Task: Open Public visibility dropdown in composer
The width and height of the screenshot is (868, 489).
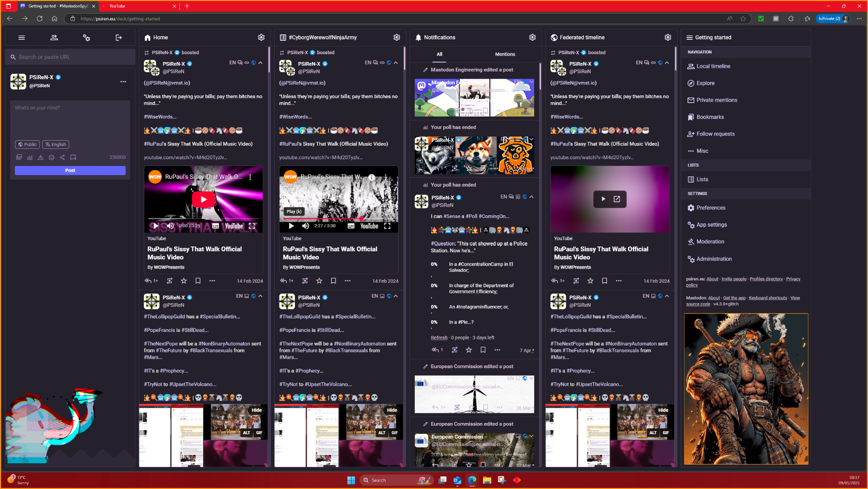Action: click(x=27, y=145)
